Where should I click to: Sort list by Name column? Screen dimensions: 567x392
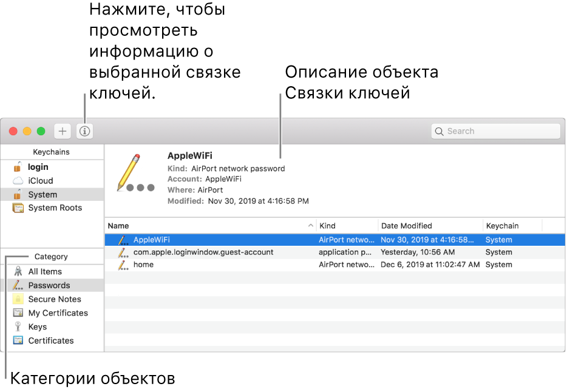(x=210, y=226)
